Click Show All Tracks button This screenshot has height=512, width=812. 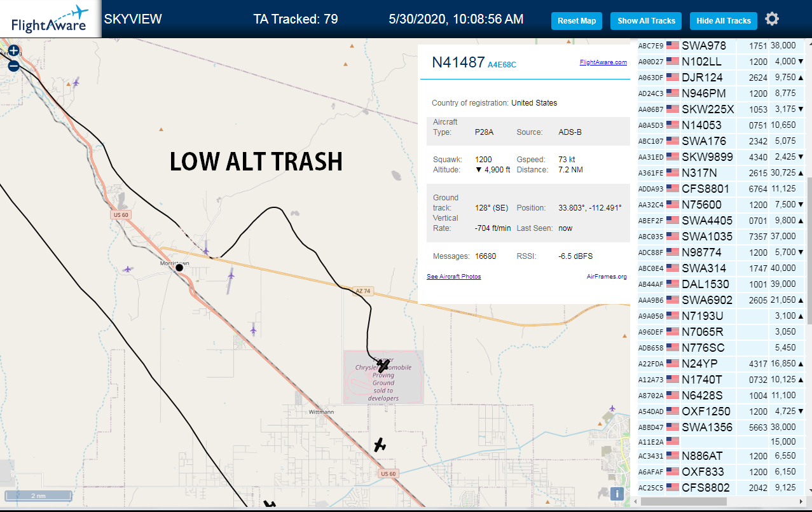point(646,21)
